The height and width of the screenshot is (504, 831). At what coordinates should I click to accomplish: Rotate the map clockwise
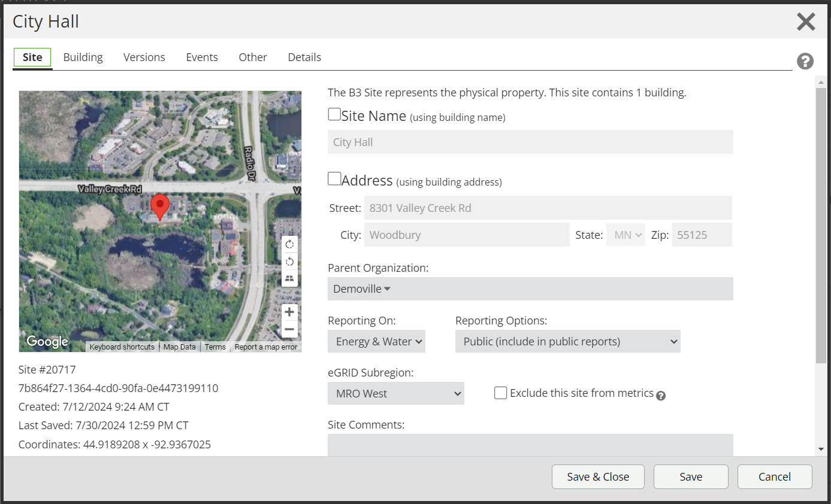click(290, 244)
